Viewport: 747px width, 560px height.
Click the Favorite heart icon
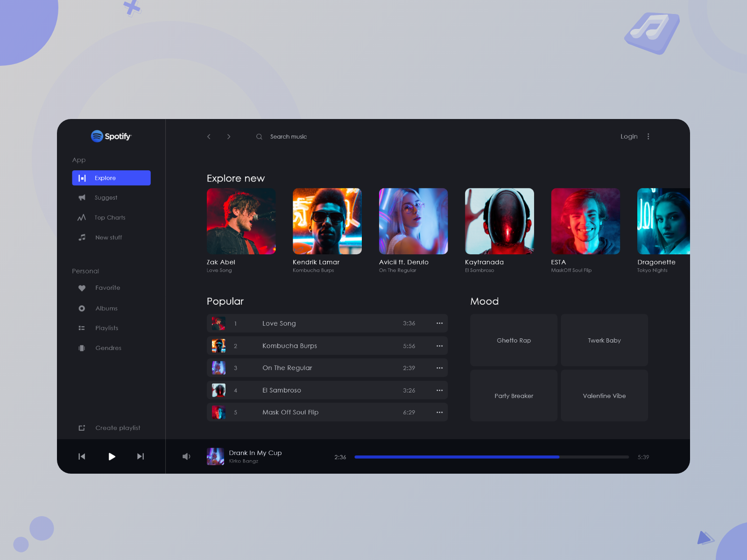(82, 288)
